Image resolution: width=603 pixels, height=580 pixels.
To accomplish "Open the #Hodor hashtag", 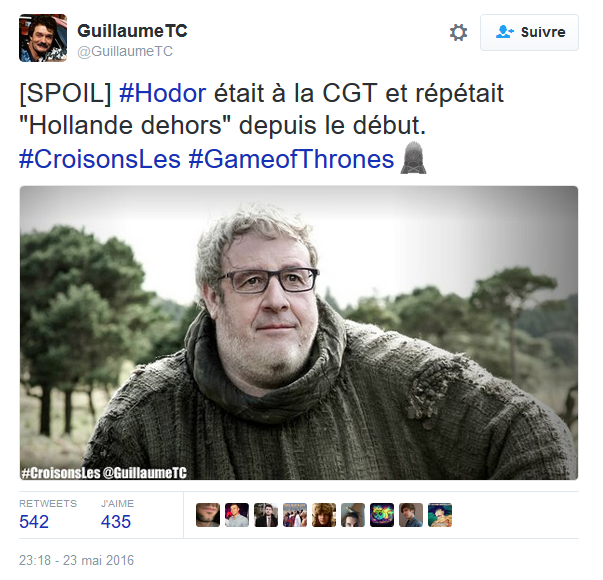I will click(x=162, y=93).
